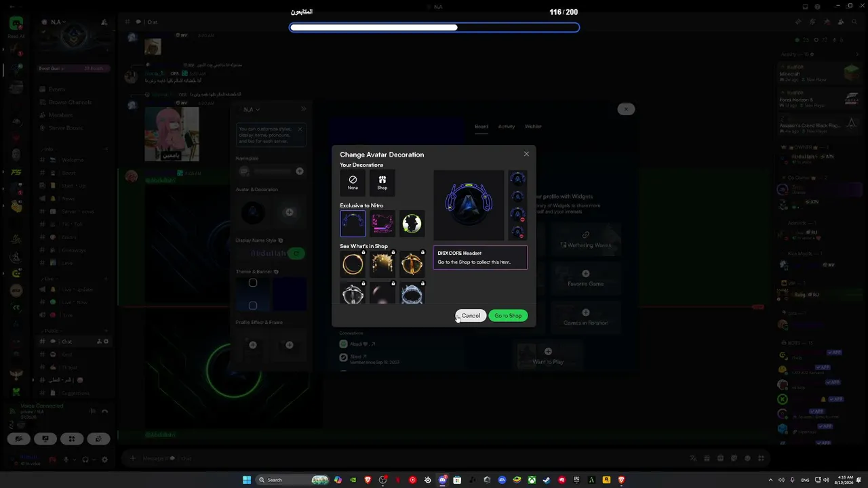
Task: Click the current avatar in Avatar & Decoration
Action: pyautogui.click(x=253, y=212)
